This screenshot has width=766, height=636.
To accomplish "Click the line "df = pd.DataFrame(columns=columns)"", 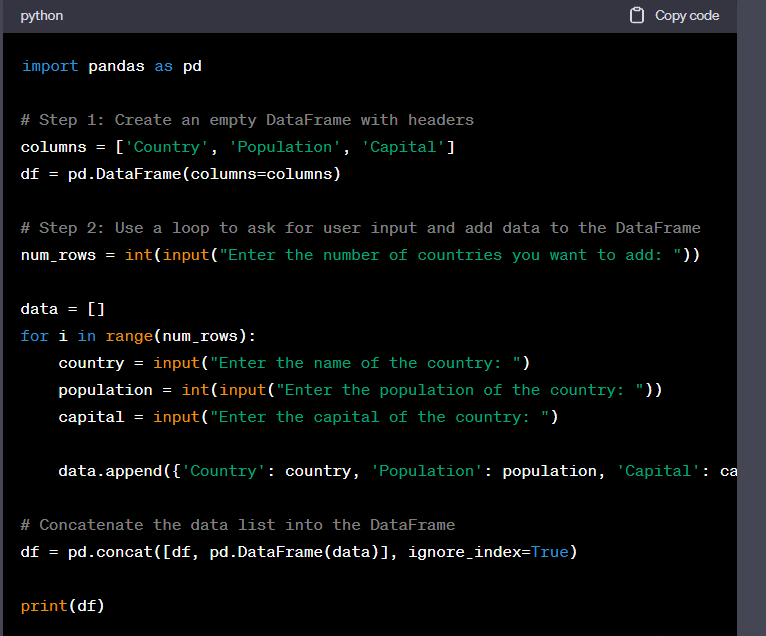I will click(181, 173).
